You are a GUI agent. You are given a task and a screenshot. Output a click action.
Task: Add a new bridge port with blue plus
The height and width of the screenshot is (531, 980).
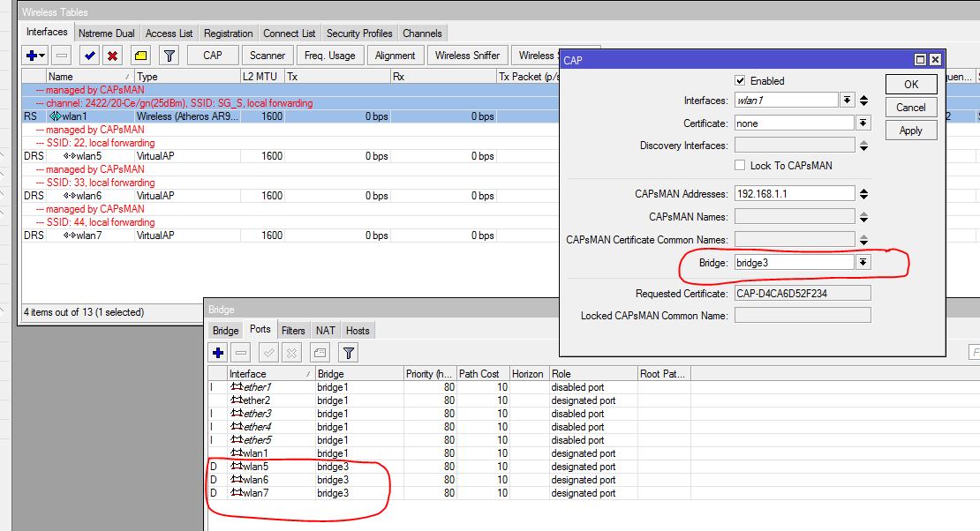(219, 353)
